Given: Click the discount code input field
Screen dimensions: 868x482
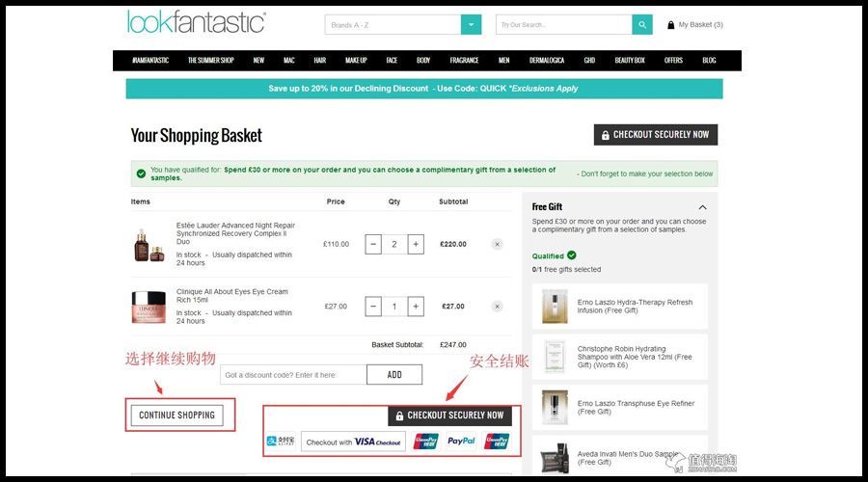Looking at the screenshot, I should [293, 375].
